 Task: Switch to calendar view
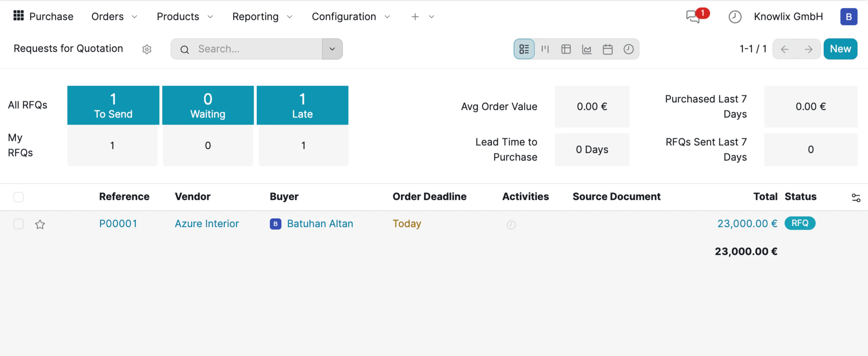pyautogui.click(x=608, y=49)
